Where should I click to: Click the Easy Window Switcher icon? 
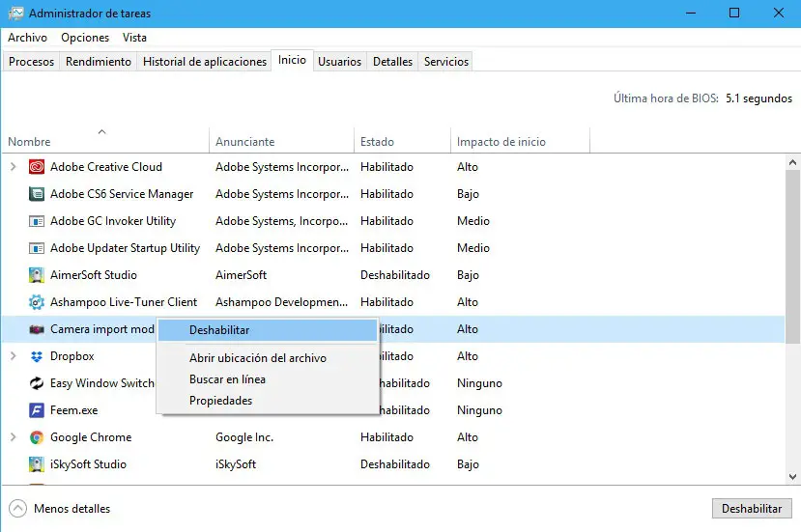37,383
